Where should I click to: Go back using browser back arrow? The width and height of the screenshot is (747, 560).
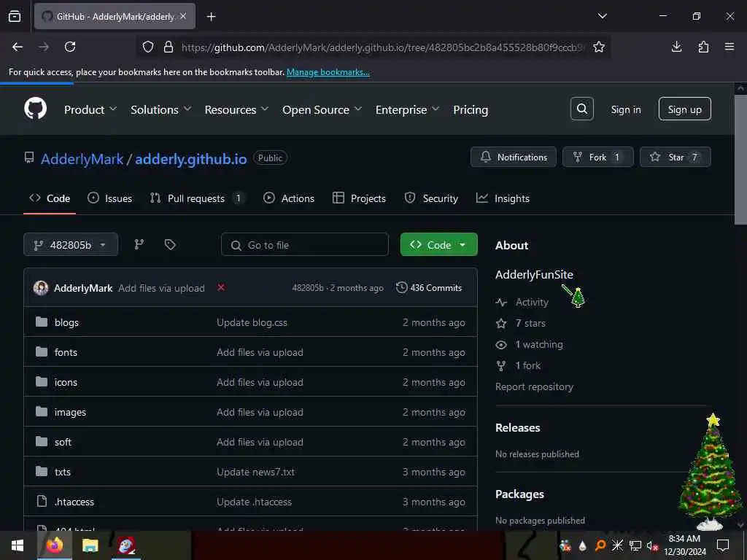point(18,47)
